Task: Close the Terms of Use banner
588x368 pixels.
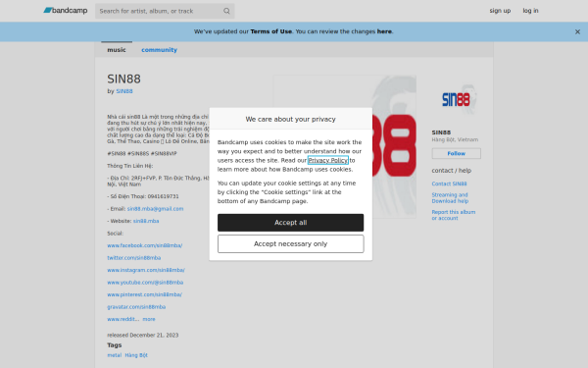Action: coord(577,32)
